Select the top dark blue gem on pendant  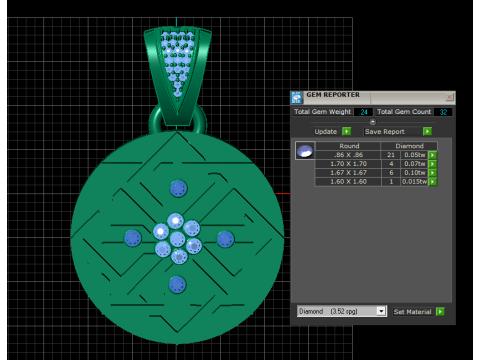coord(179,188)
